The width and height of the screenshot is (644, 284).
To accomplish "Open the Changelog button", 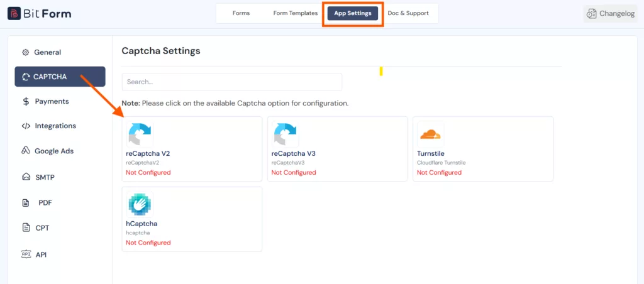I will pos(610,14).
